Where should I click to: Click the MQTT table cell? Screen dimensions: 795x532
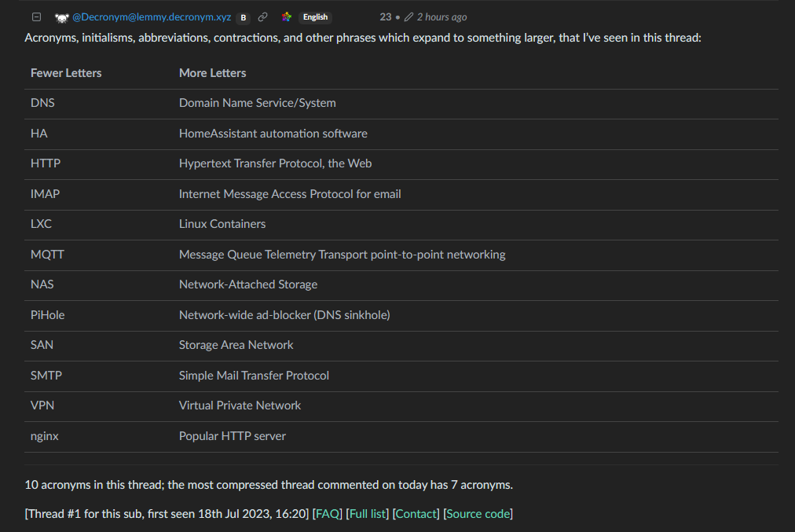47,255
